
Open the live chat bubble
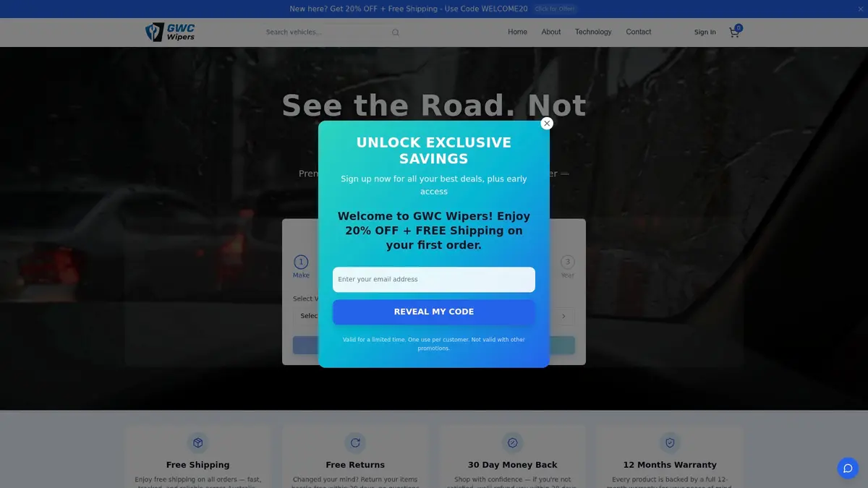(x=848, y=468)
